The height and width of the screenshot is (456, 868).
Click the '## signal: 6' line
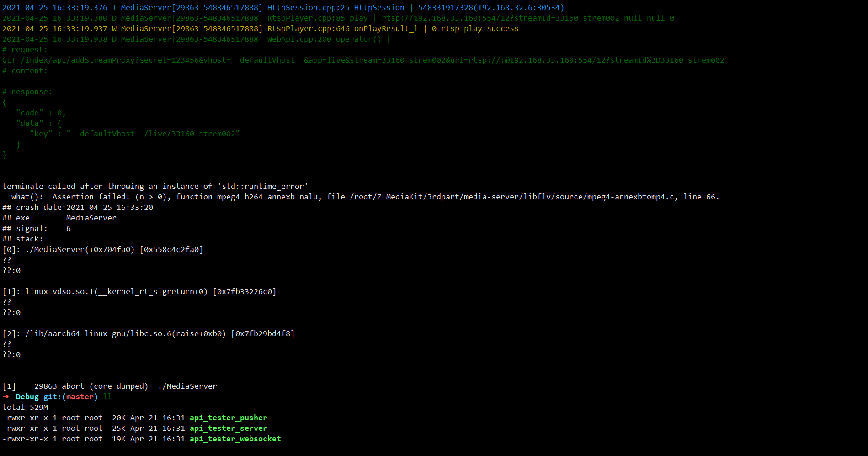point(37,229)
